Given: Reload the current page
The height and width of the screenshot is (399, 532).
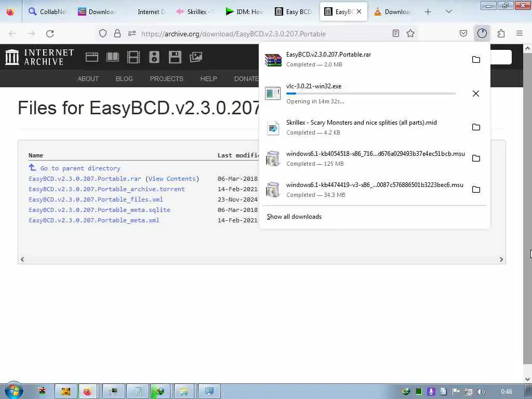Looking at the screenshot, I should tap(50, 34).
